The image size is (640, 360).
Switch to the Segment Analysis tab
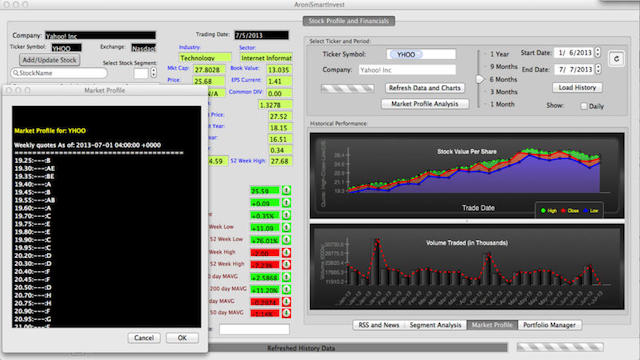tap(435, 325)
